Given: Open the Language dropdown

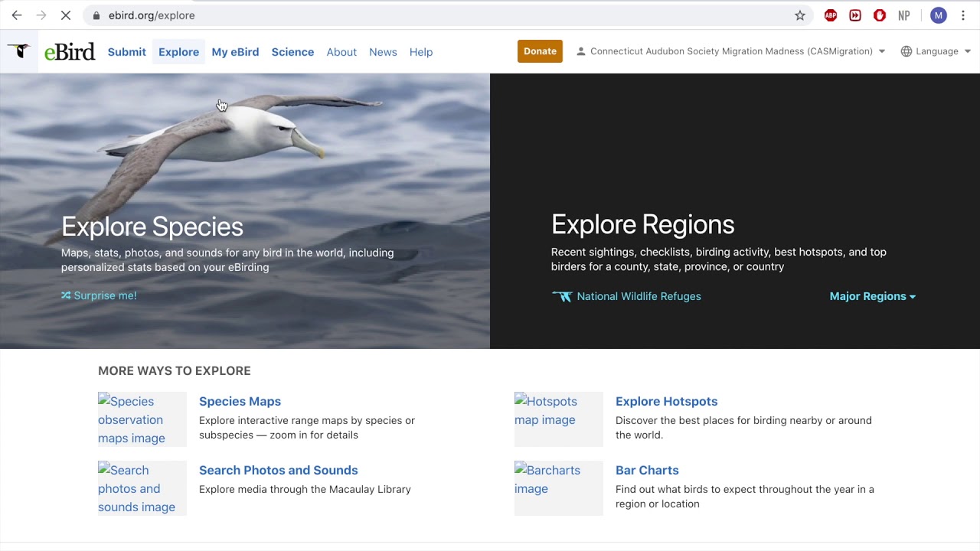Looking at the screenshot, I should (x=936, y=51).
